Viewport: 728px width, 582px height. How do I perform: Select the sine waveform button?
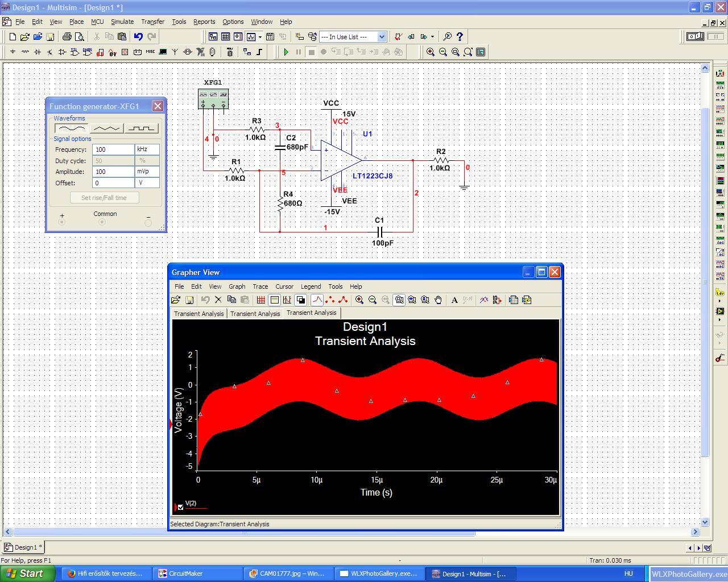tap(71, 128)
